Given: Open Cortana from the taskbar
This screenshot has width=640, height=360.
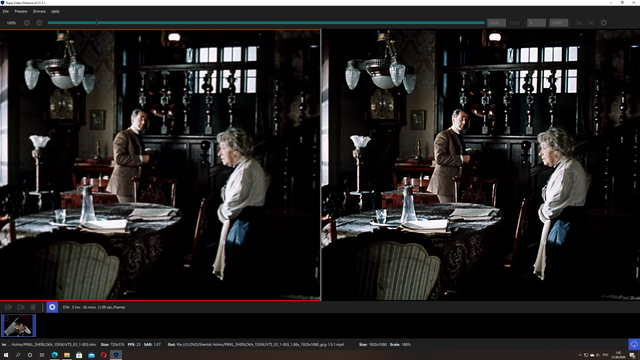Looking at the screenshot, I should pyautogui.click(x=30, y=355).
